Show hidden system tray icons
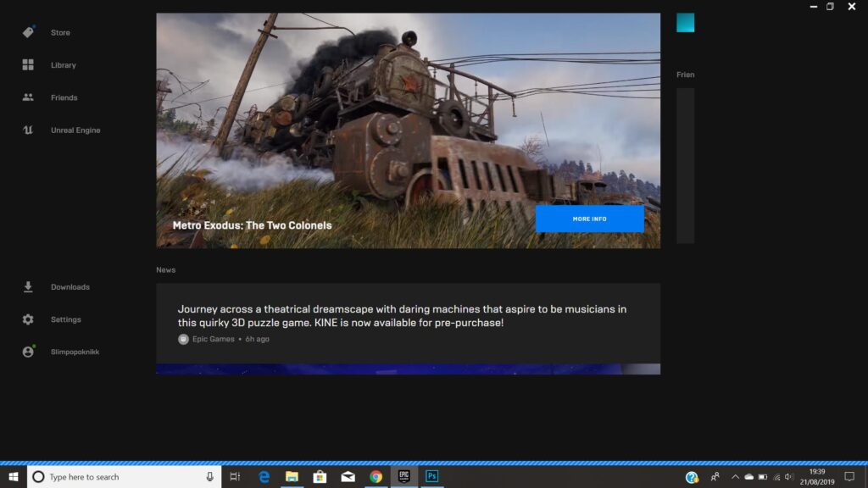 click(x=735, y=477)
